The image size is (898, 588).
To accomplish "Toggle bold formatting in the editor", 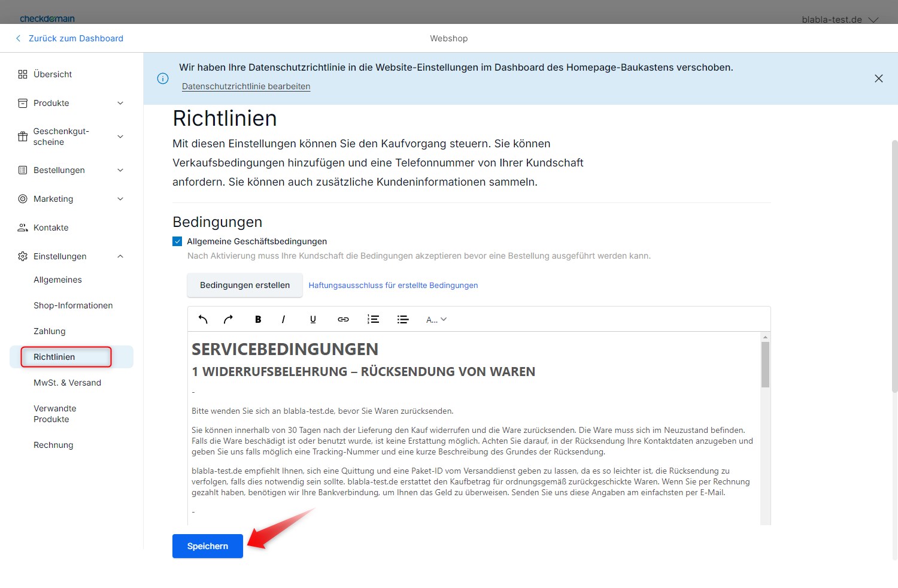I will coord(257,319).
